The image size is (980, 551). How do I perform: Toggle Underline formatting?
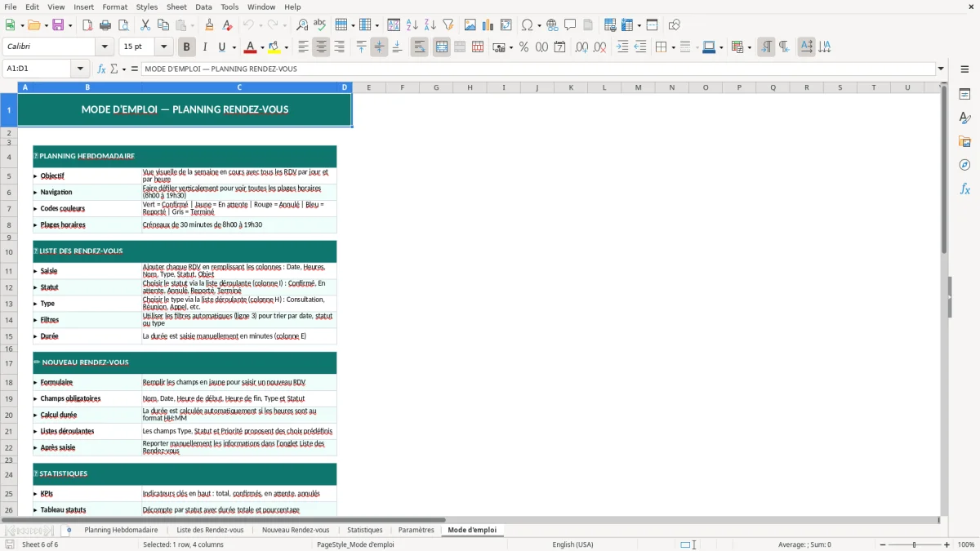222,47
